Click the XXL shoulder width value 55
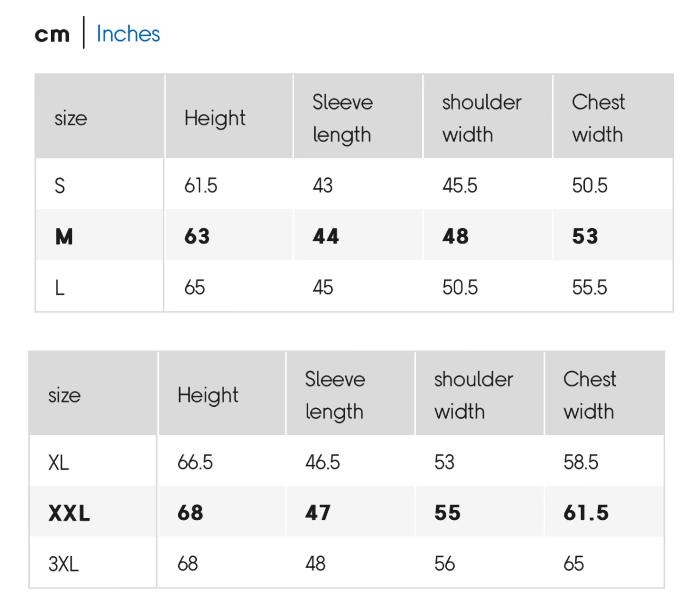Screen dimensions: 700x601 click(447, 513)
